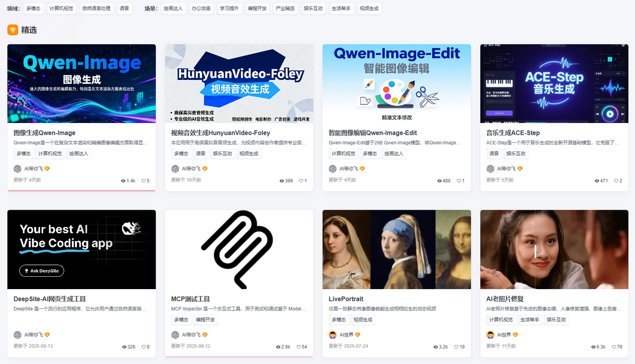Like the AI老照片修复 card heart icon
635x364 pixels.
[x=614, y=347]
